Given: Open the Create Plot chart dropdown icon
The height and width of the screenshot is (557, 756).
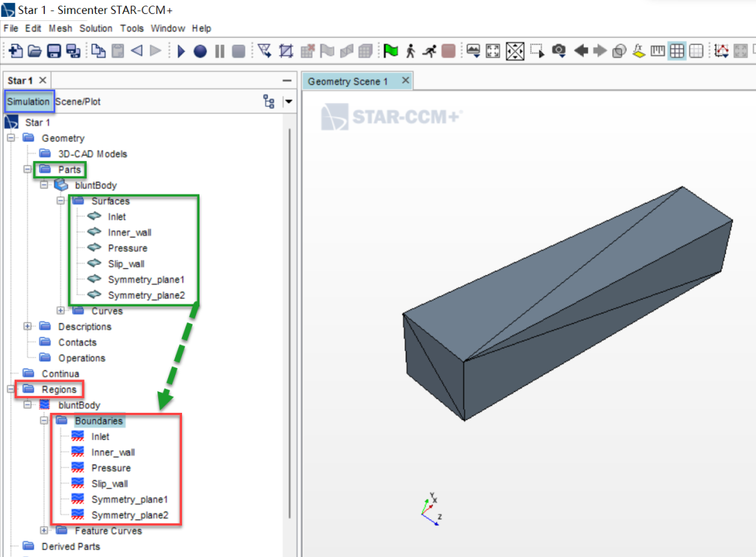Looking at the screenshot, I should tap(721, 50).
